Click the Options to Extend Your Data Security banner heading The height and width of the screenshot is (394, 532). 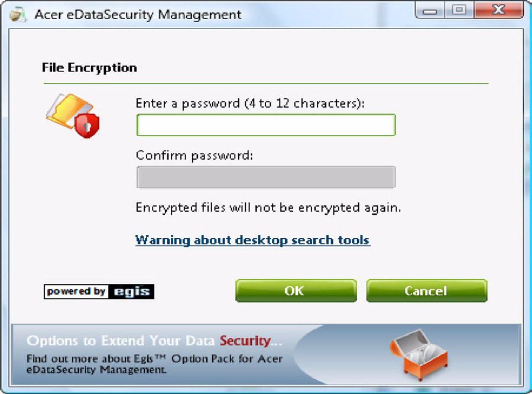point(154,341)
